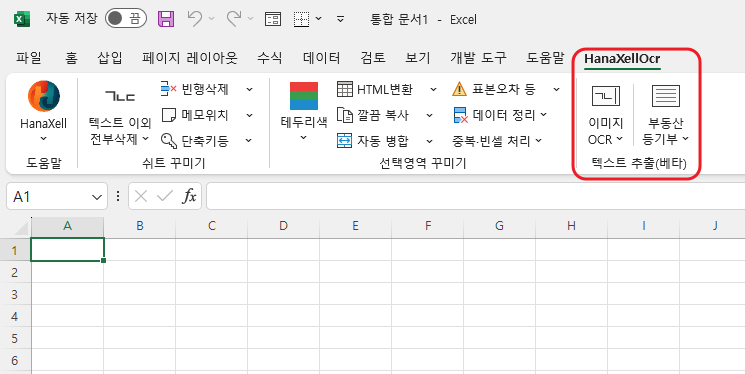Viewport: 745px width, 374px height.
Task: Undo the last action
Action: pos(195,19)
